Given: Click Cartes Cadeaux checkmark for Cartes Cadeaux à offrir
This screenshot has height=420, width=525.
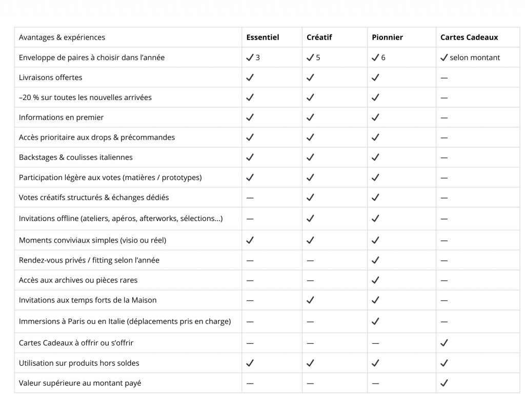Looking at the screenshot, I should pyautogui.click(x=444, y=343).
